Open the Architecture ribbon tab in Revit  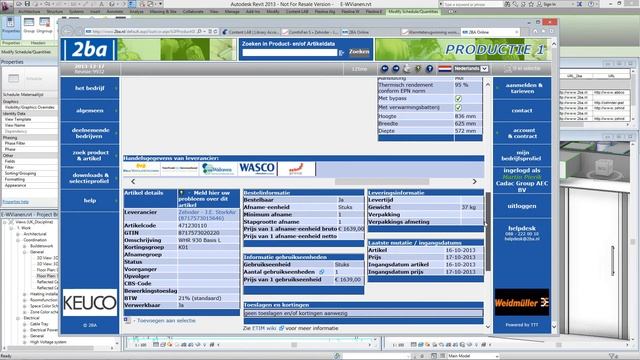pyautogui.click(x=29, y=12)
